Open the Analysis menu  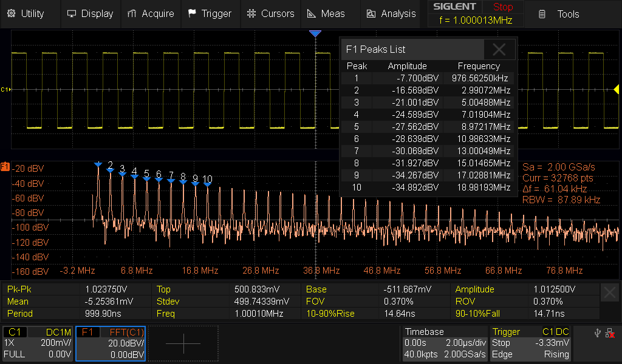tap(391, 13)
